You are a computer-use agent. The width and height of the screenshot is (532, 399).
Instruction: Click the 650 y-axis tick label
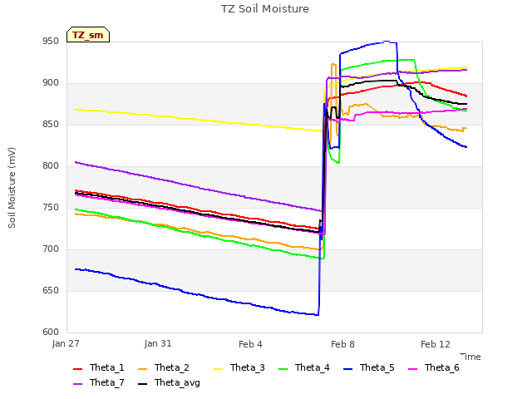51,291
